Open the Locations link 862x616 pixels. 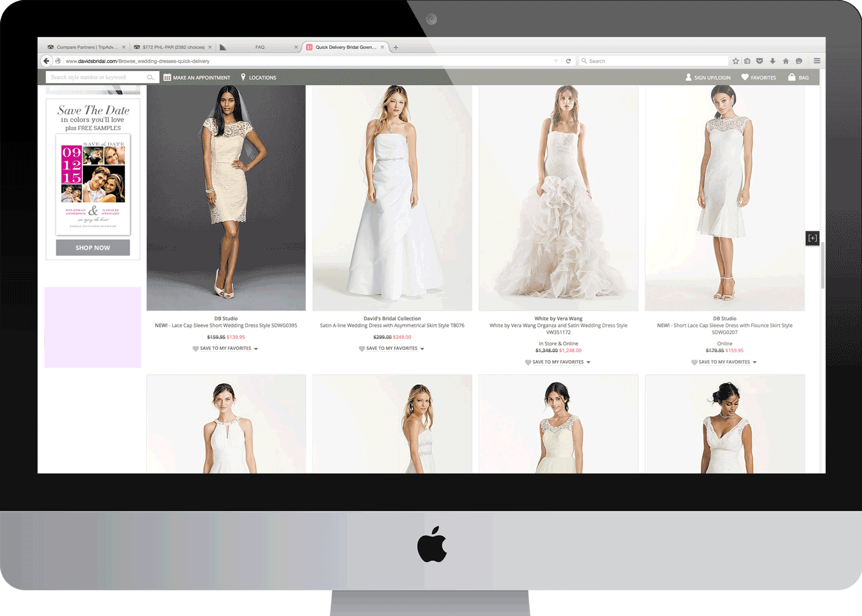tap(263, 78)
